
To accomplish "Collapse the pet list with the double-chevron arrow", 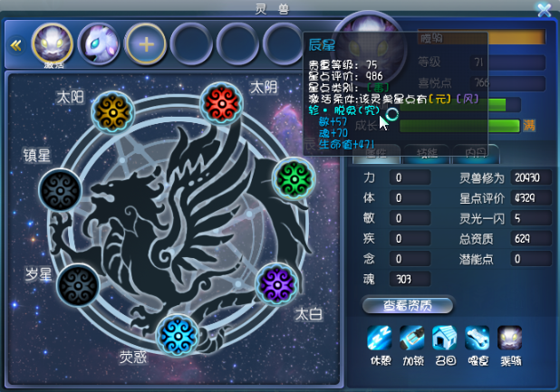I will [x=16, y=45].
